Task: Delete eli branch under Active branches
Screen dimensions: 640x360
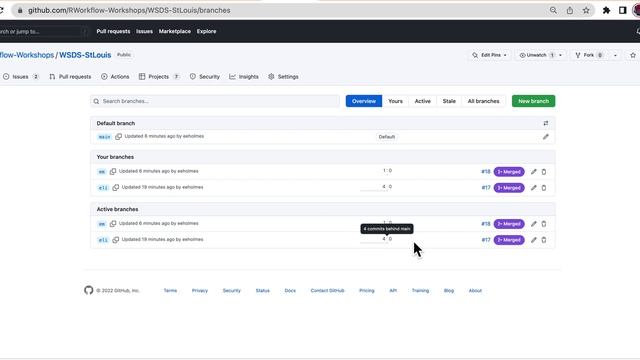Action: coord(544,240)
